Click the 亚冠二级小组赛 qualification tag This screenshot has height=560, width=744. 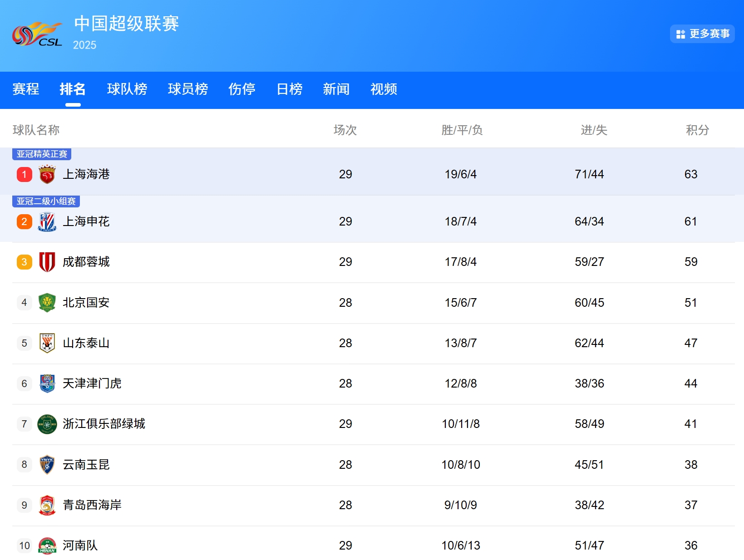coord(46,201)
